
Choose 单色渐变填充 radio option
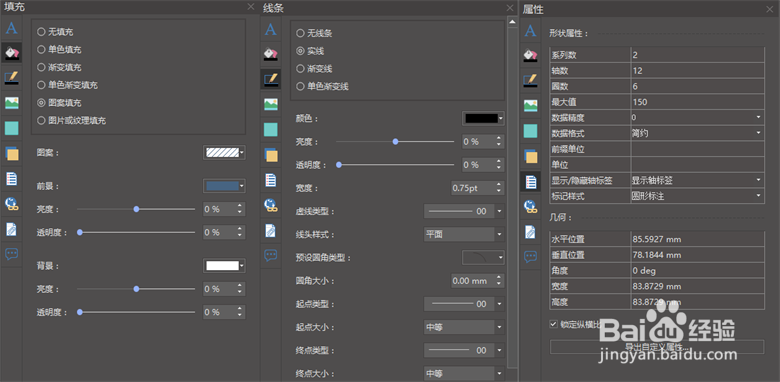pos(68,85)
